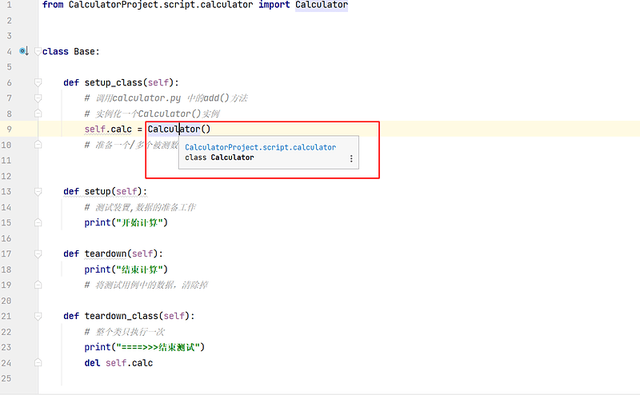Click fold end marker on line 15
This screenshot has height=395, width=640.
coord(38,223)
